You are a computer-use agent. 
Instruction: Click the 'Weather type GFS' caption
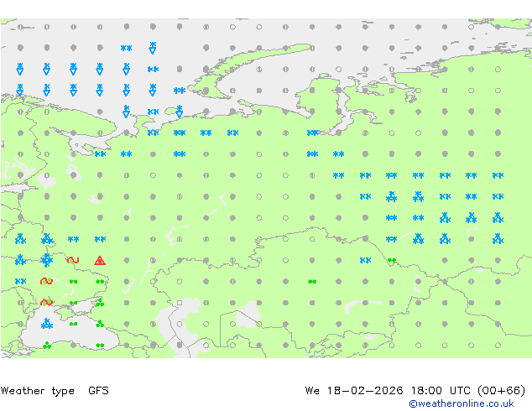tap(55, 391)
